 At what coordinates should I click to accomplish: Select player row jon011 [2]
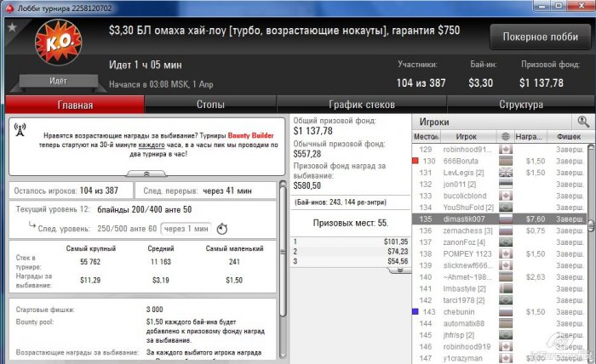tap(499, 184)
